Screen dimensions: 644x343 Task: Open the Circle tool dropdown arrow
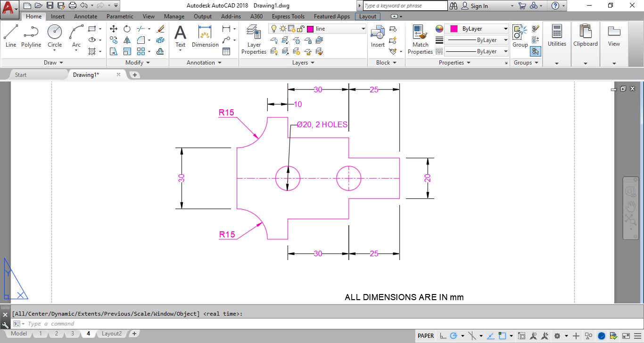55,51
